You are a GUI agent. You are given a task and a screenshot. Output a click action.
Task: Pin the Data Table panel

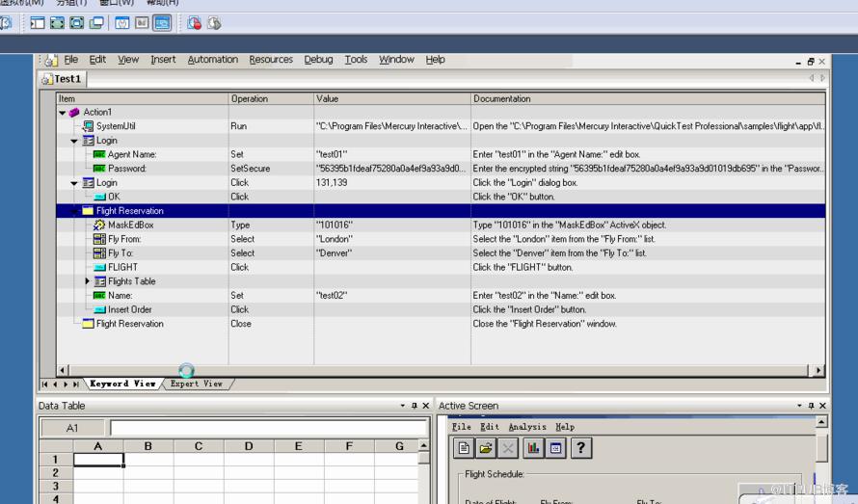click(415, 406)
